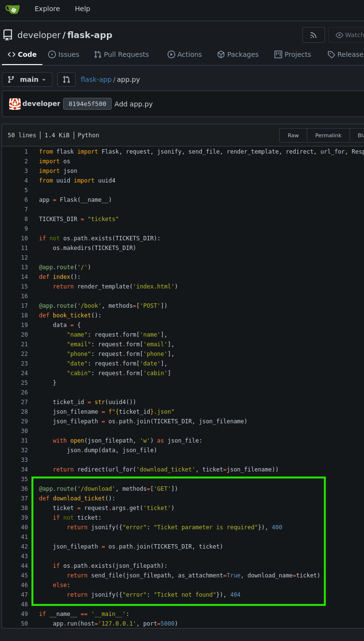This screenshot has height=641, width=364.
Task: Open the Releases tab
Action: [346, 54]
